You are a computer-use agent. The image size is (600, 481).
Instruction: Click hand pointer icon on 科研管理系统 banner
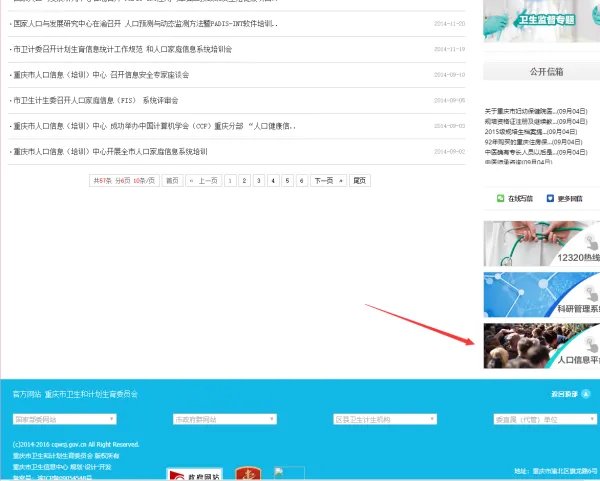[592, 293]
